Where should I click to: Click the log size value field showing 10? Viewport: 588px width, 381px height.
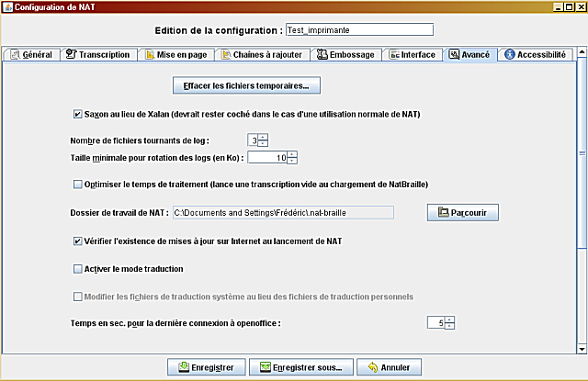267,158
